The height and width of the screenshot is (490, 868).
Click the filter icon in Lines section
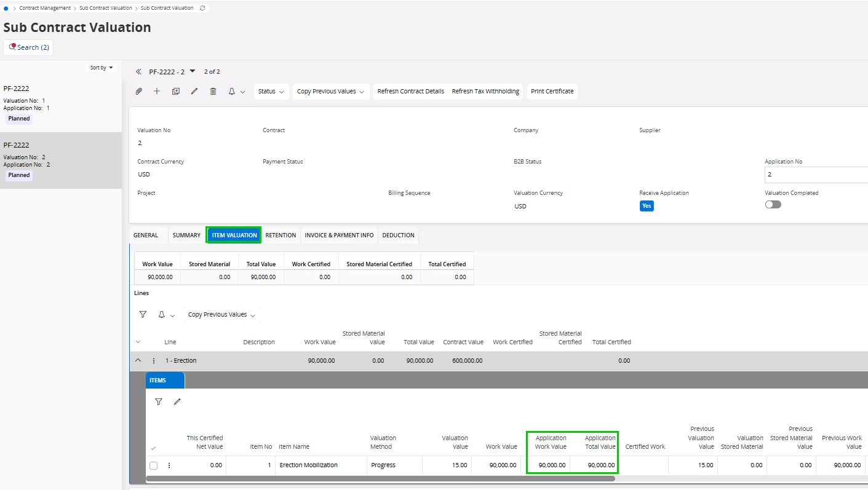[143, 314]
